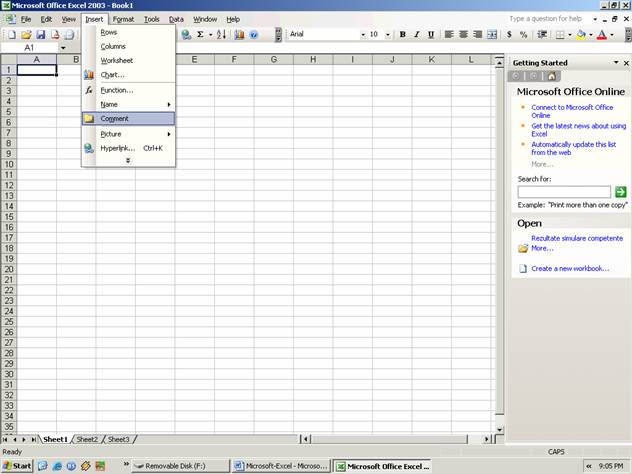This screenshot has width=632, height=474.
Task: Open the Borders dropdown arrow
Action: [x=570, y=35]
